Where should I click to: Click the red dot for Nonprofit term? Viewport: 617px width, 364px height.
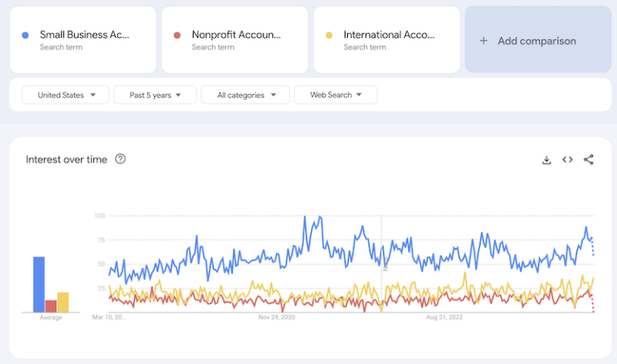click(177, 35)
